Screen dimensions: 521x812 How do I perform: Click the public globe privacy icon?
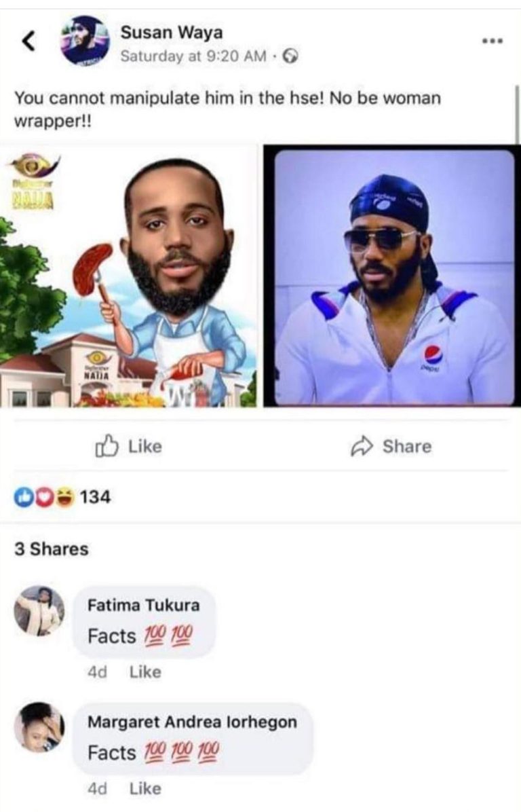tap(291, 56)
